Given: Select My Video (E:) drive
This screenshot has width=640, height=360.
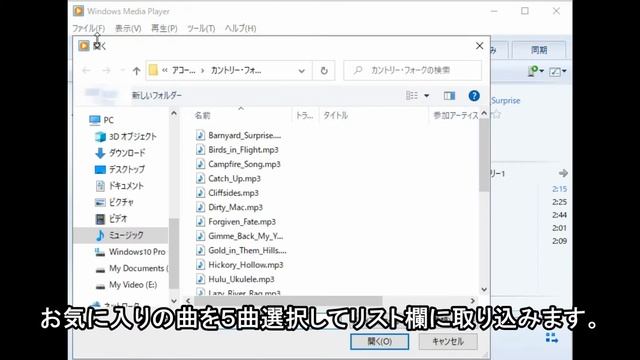Looking at the screenshot, I should (126, 285).
